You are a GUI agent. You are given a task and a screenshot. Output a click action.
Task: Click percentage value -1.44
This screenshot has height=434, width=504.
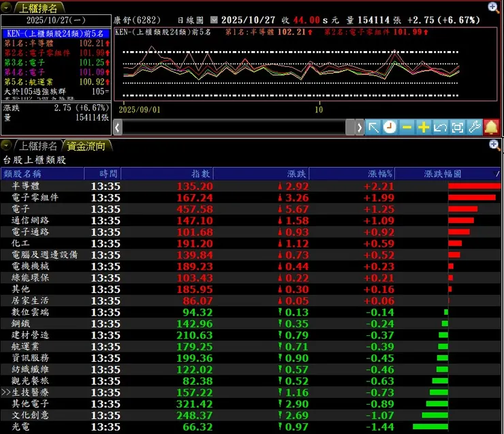(380, 427)
